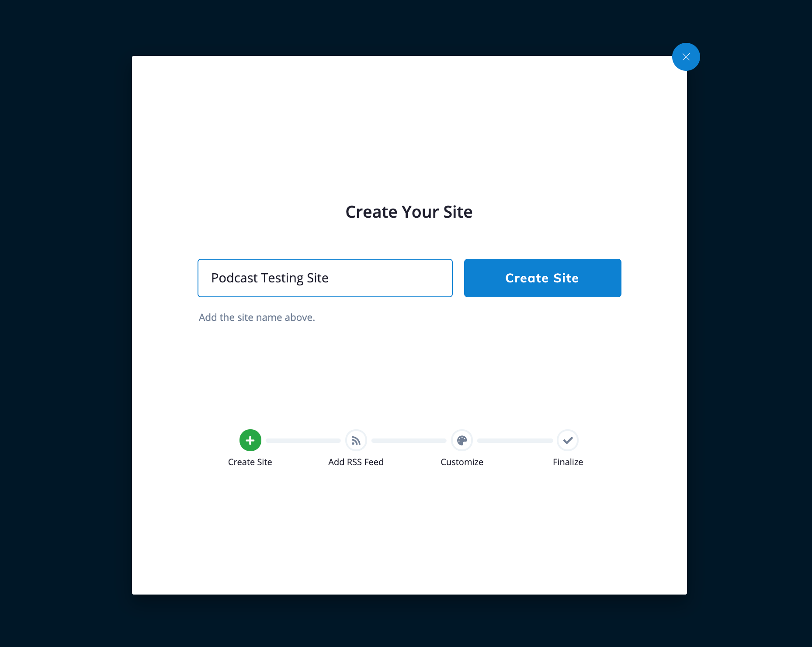Click the "Create Site" step label

[250, 462]
